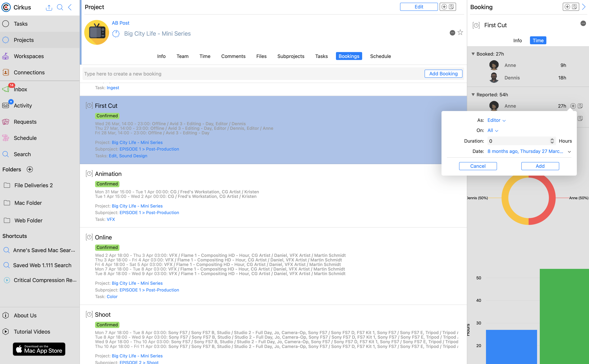This screenshot has width=589, height=364.
Task: Open search via magnifier icon in sidebar header
Action: coord(60,7)
